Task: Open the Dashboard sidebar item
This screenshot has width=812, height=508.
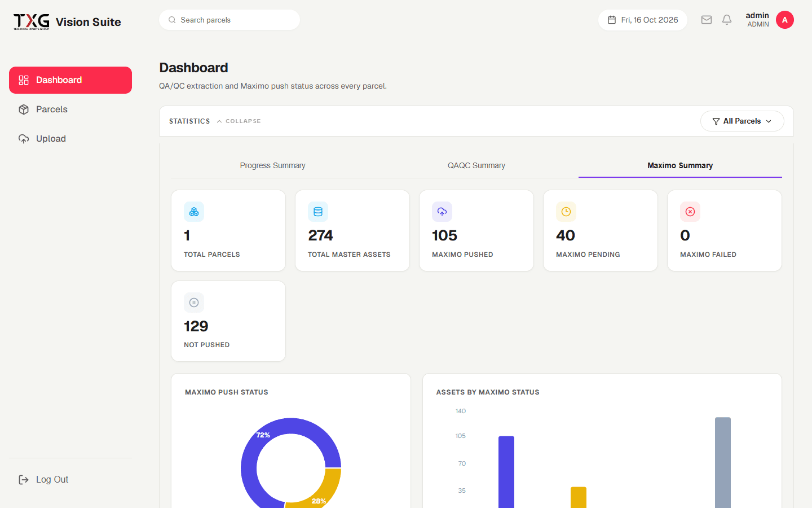Action: click(x=70, y=80)
